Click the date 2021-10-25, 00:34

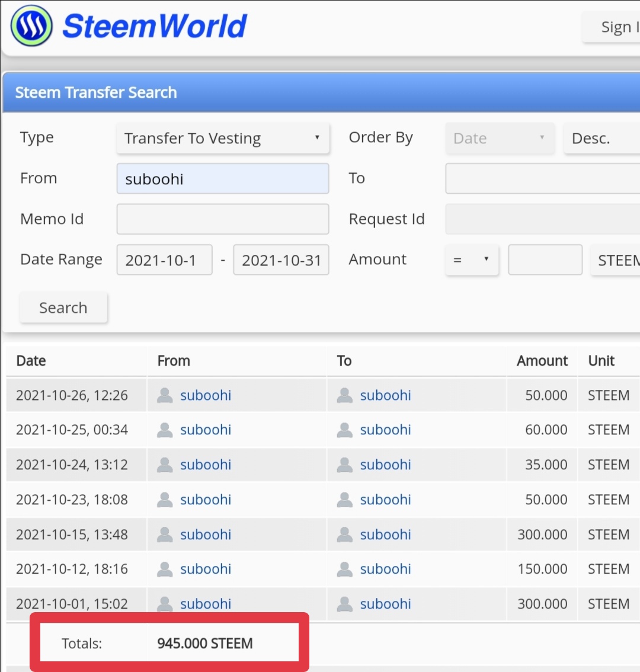[x=72, y=430]
